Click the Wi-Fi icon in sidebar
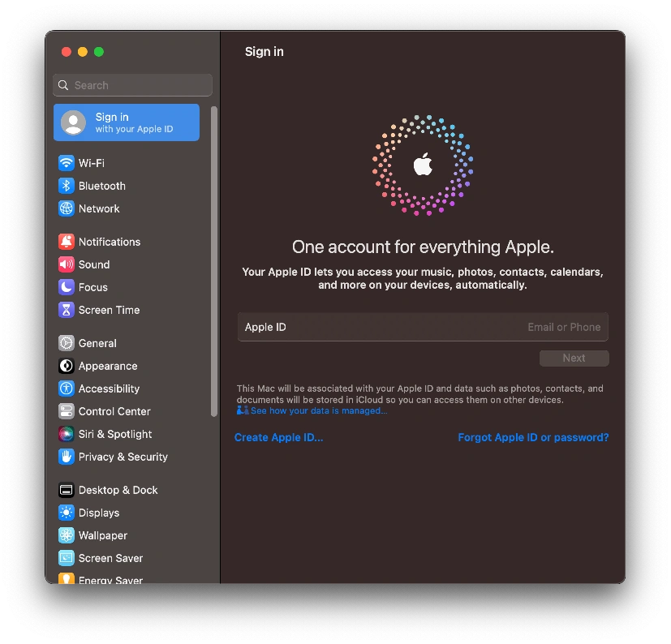 point(66,163)
